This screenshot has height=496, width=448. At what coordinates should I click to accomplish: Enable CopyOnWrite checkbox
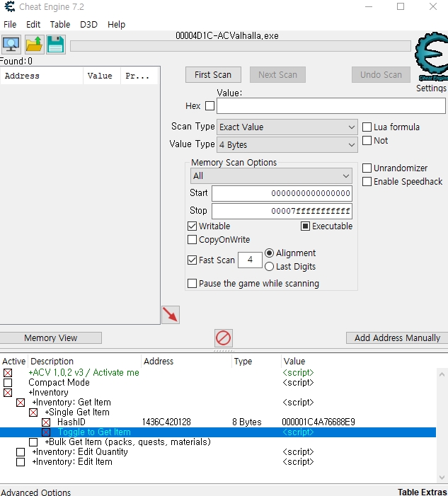192,240
